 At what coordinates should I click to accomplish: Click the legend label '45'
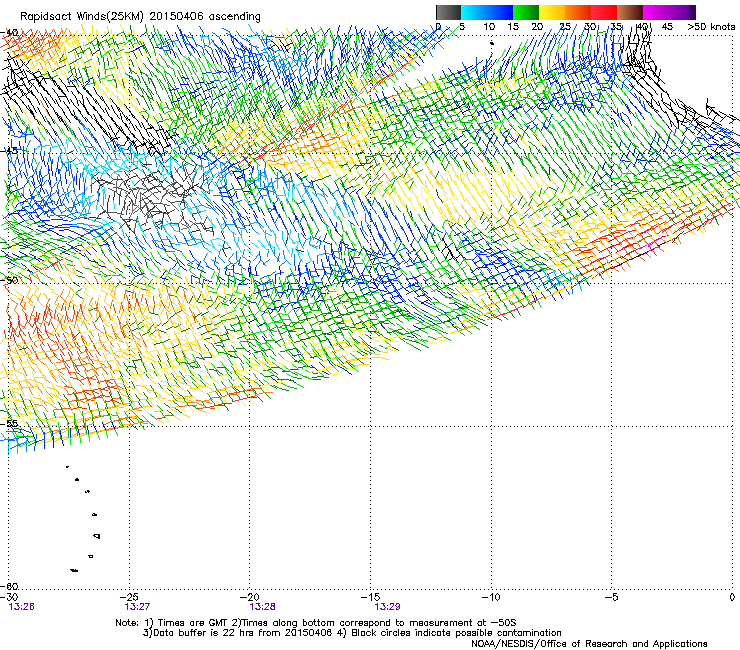click(x=667, y=27)
